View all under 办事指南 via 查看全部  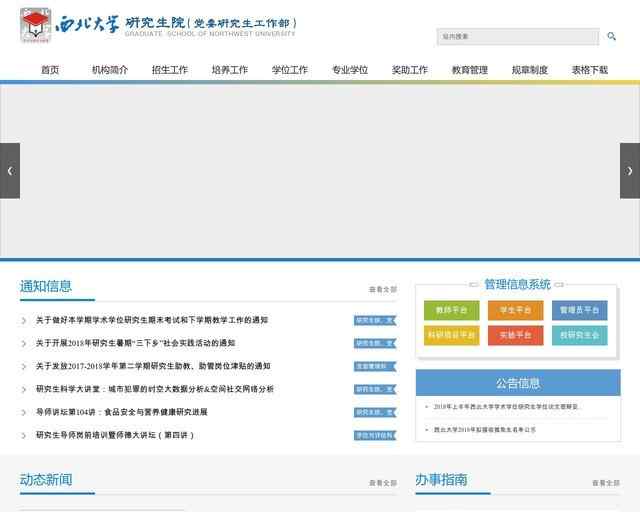coord(606,483)
